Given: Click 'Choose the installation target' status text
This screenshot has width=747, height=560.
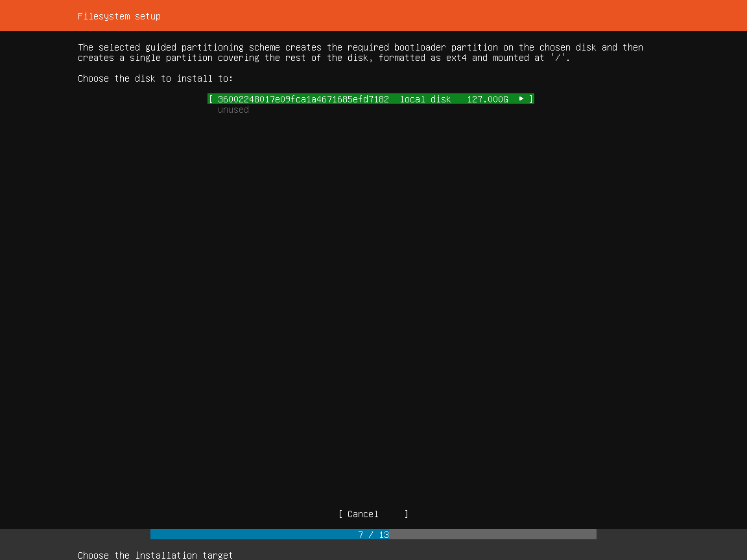Looking at the screenshot, I should [156, 555].
